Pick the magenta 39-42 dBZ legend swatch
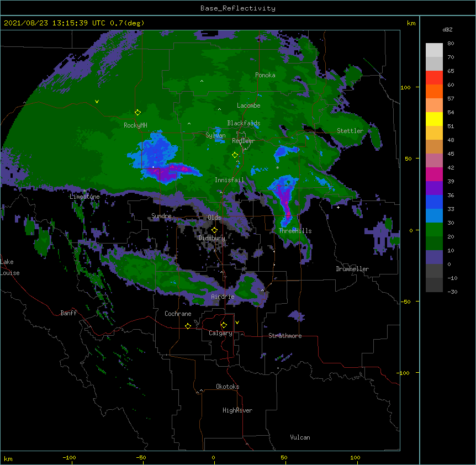The height and width of the screenshot is (465, 476). (x=434, y=174)
